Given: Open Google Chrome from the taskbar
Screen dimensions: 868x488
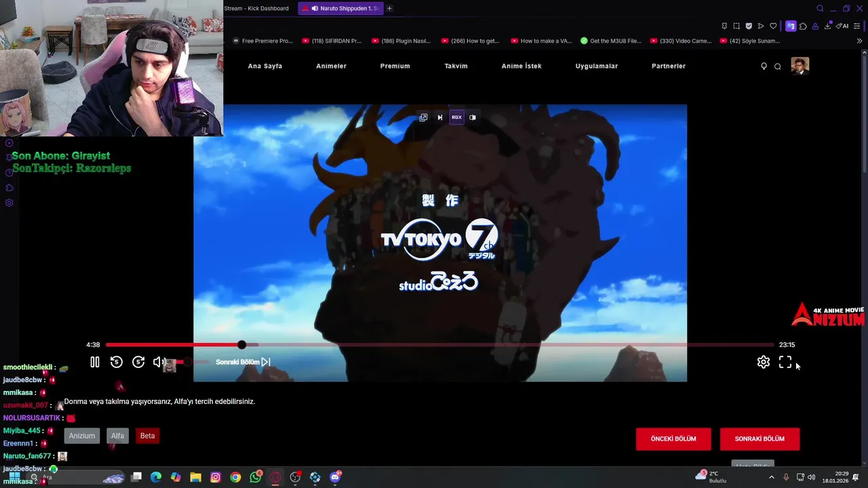Looking at the screenshot, I should tap(235, 477).
